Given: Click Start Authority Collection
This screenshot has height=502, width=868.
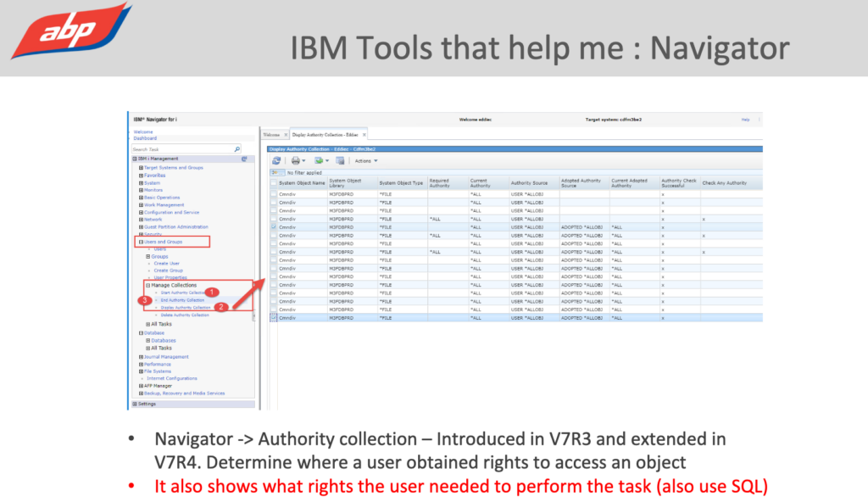Looking at the screenshot, I should click(x=183, y=293).
